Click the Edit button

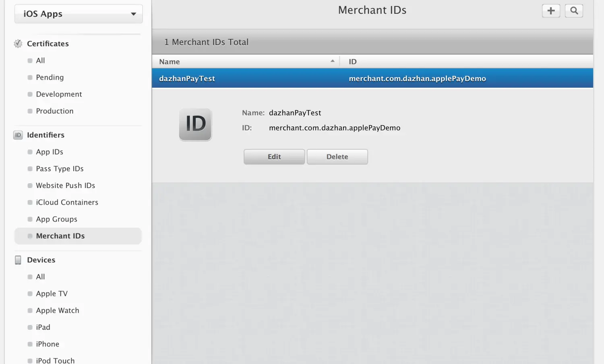(274, 157)
